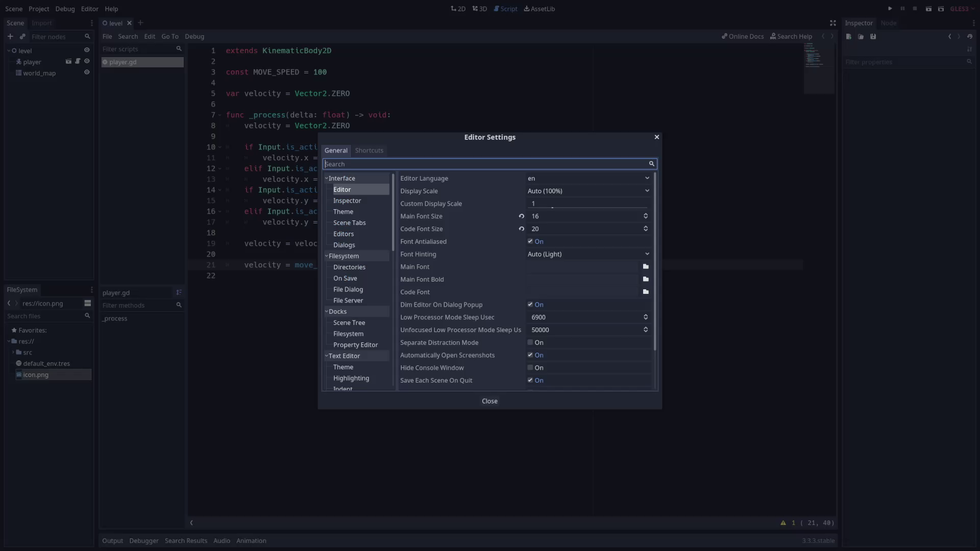The height and width of the screenshot is (551, 980).
Task: Toggle Font Antialiased checkbox
Action: pos(530,241)
